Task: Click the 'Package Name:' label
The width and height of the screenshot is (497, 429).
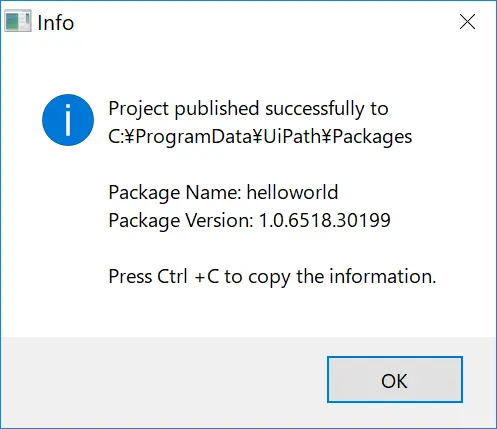Action: (175, 193)
